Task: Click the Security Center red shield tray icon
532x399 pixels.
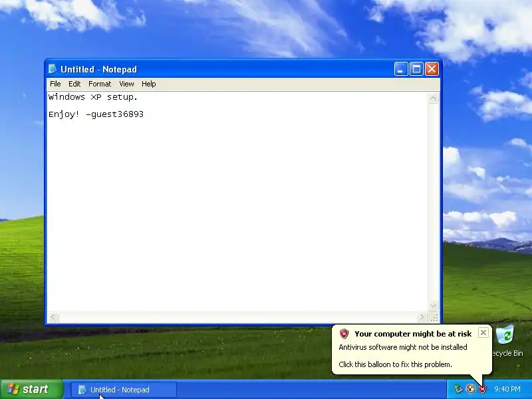Action: (482, 389)
